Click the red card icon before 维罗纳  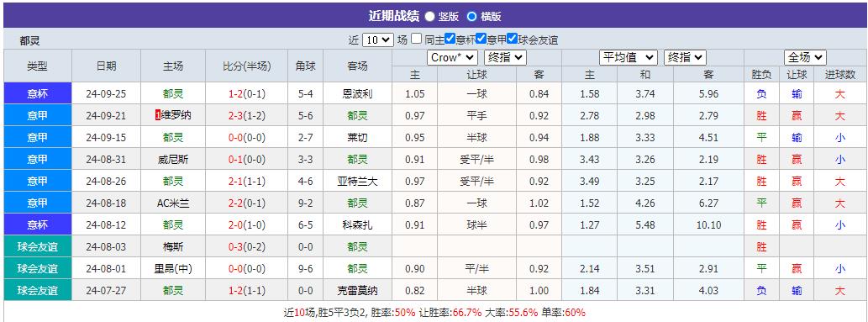tap(158, 116)
